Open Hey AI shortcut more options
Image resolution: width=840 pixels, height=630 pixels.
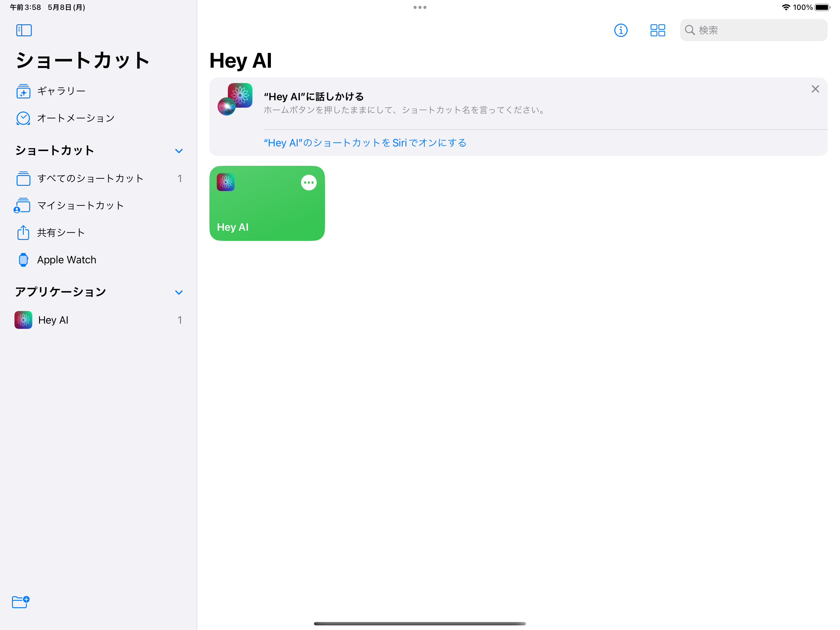click(309, 183)
